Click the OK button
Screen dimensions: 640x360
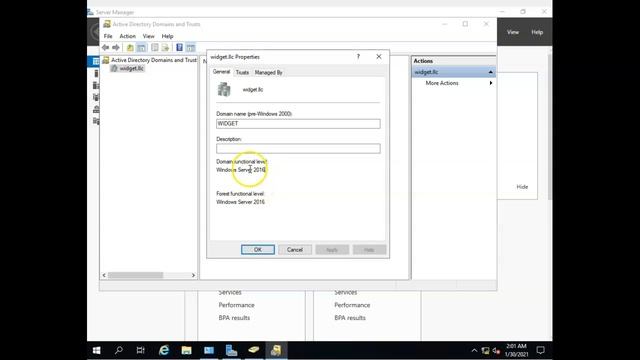[x=258, y=250]
